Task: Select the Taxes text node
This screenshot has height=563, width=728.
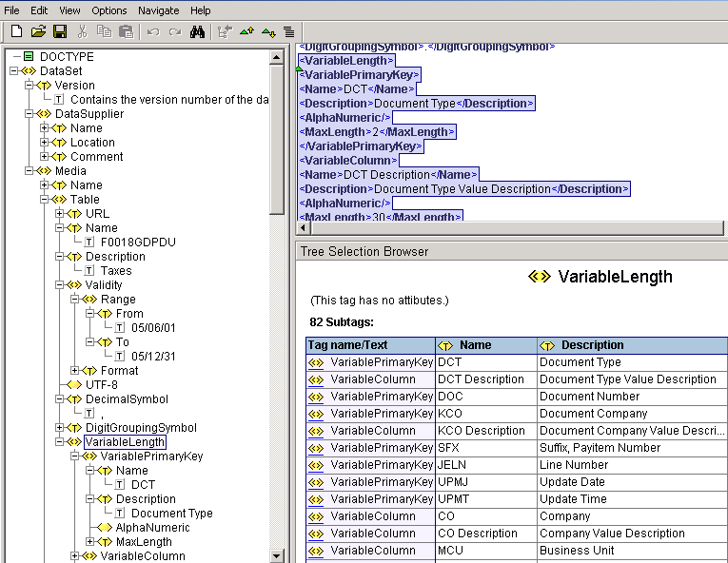Action: point(116,271)
